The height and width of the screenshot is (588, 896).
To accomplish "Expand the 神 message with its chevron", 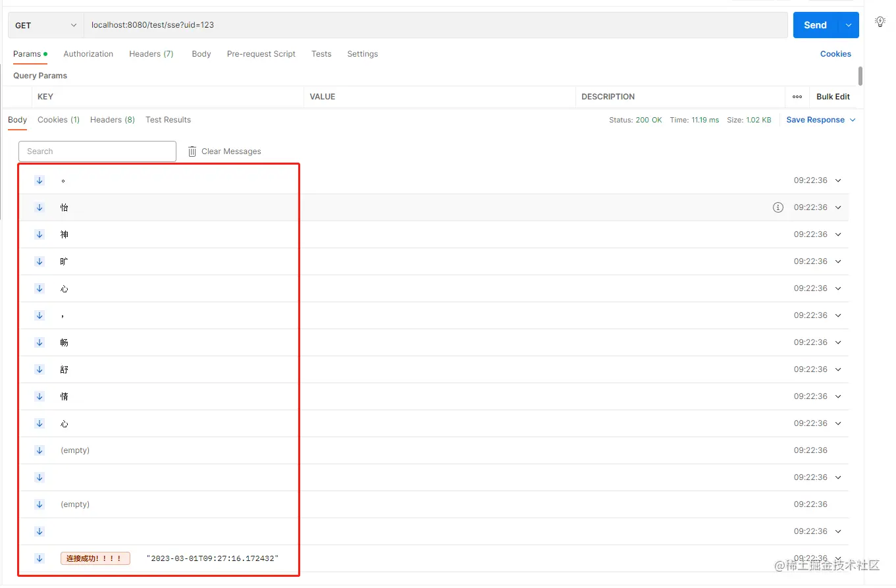I will tap(838, 234).
